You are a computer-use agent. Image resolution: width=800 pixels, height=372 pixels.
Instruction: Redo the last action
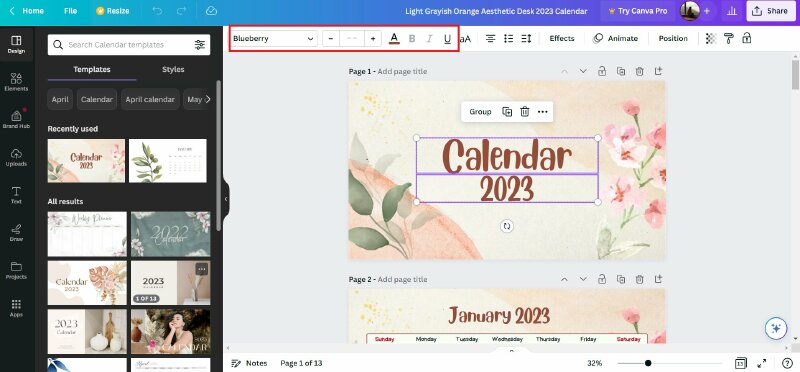(181, 11)
